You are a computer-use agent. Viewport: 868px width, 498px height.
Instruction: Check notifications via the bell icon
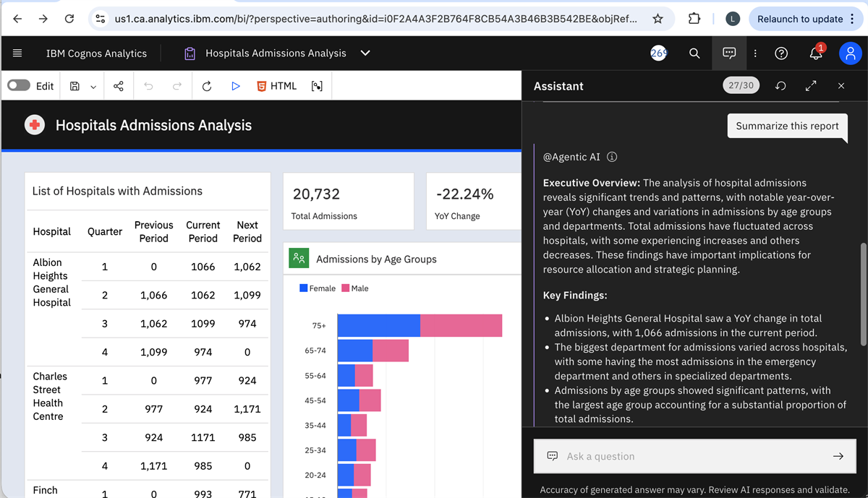point(814,53)
